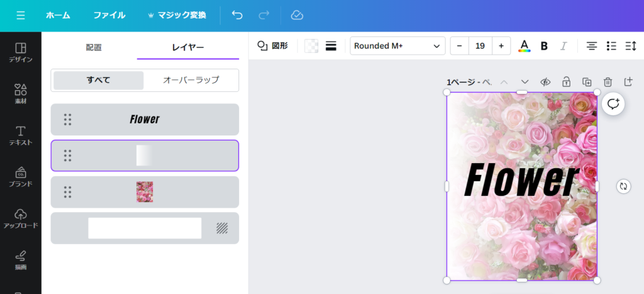Open the Rounded M+ font dropdown
The width and height of the screenshot is (644, 294).
[x=397, y=46]
